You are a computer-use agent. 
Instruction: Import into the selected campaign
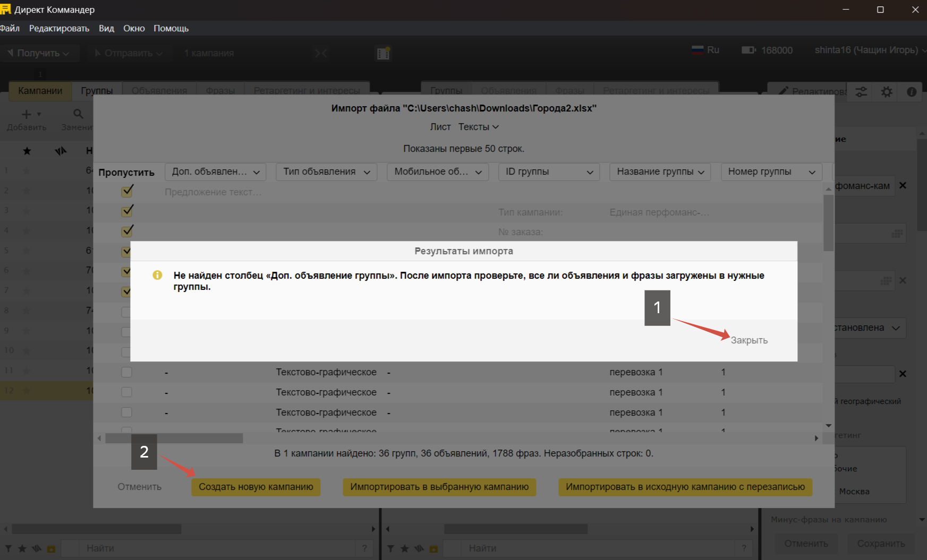coord(439,487)
